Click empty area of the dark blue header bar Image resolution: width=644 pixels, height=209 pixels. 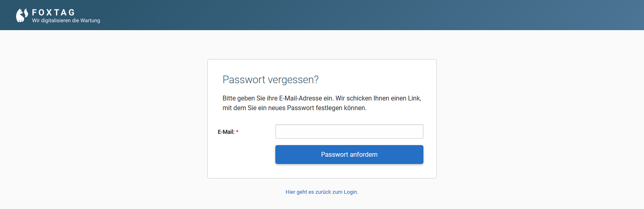[362, 15]
